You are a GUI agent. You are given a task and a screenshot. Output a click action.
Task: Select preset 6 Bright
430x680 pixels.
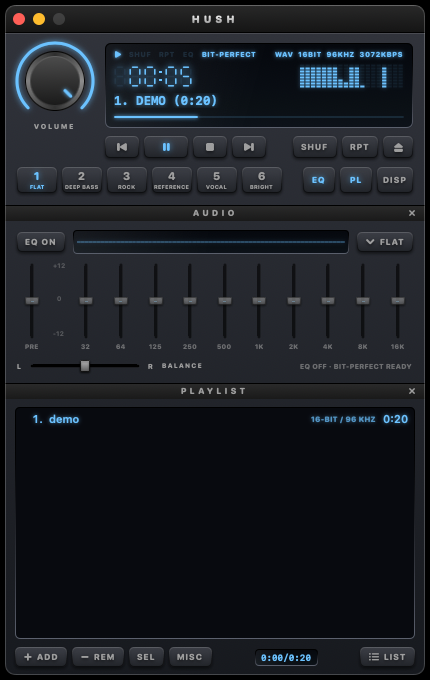point(261,180)
